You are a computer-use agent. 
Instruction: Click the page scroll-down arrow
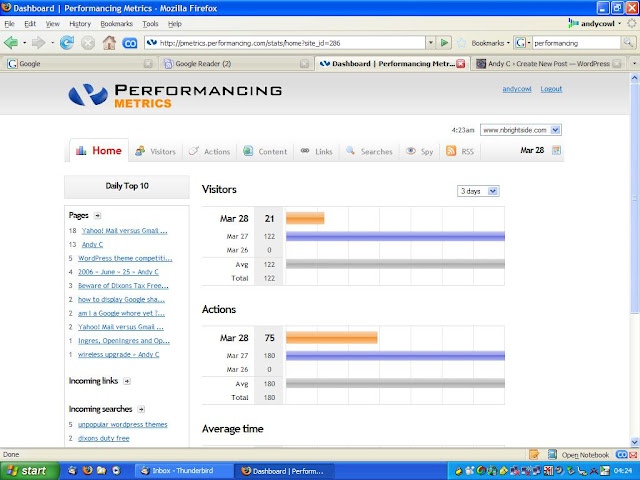[x=634, y=442]
